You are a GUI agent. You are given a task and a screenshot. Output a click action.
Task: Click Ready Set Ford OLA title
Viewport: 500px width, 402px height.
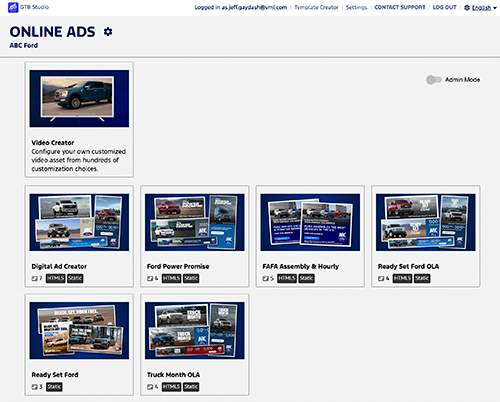pos(408,266)
